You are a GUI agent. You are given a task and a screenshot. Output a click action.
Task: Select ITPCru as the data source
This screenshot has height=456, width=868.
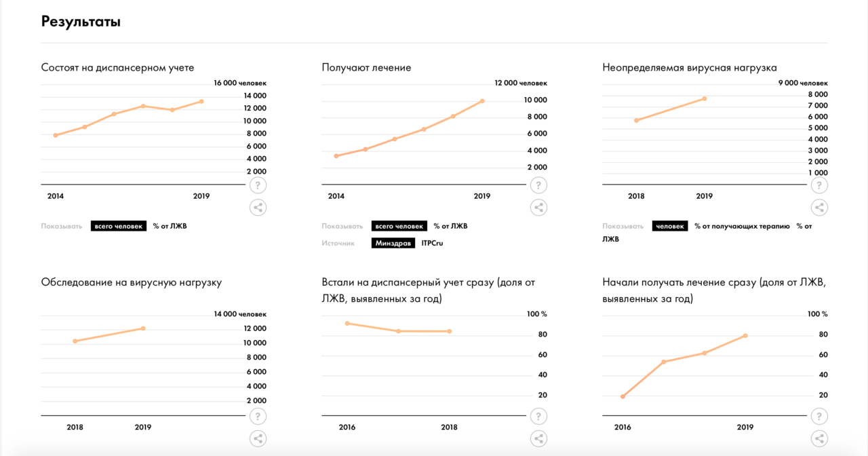[x=432, y=243]
